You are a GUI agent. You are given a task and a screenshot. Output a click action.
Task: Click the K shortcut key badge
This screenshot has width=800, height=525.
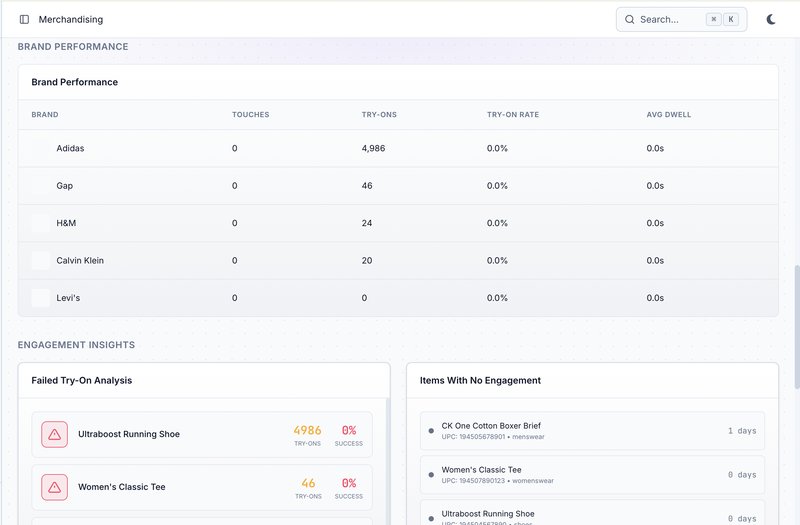pyautogui.click(x=731, y=19)
